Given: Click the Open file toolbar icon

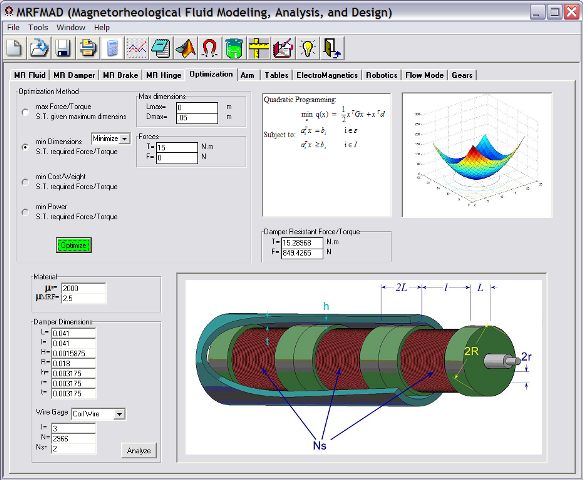Looking at the screenshot, I should [x=39, y=48].
